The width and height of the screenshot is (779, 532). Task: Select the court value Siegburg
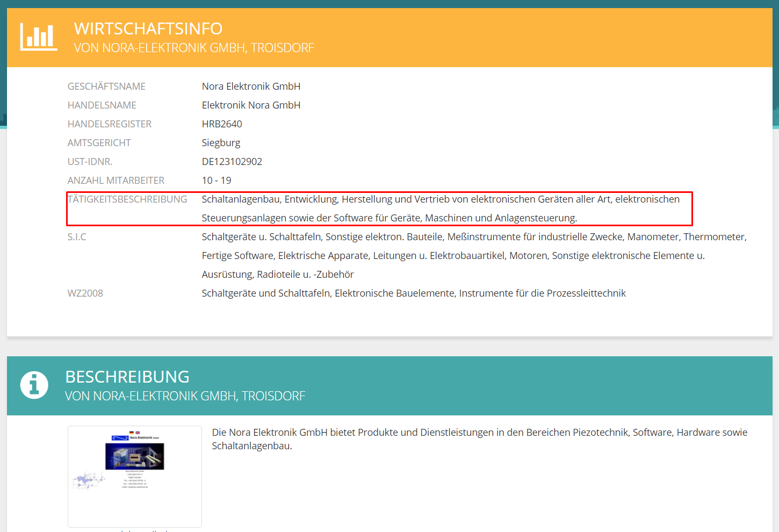[x=221, y=143]
